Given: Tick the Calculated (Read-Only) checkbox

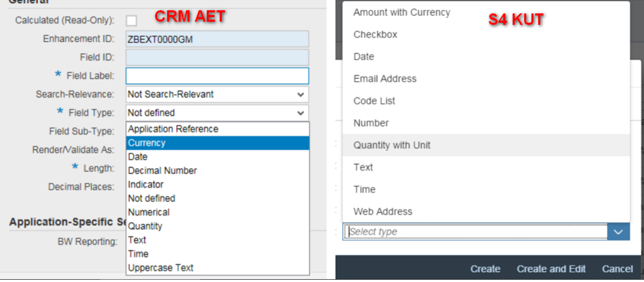Looking at the screenshot, I should click(132, 21).
